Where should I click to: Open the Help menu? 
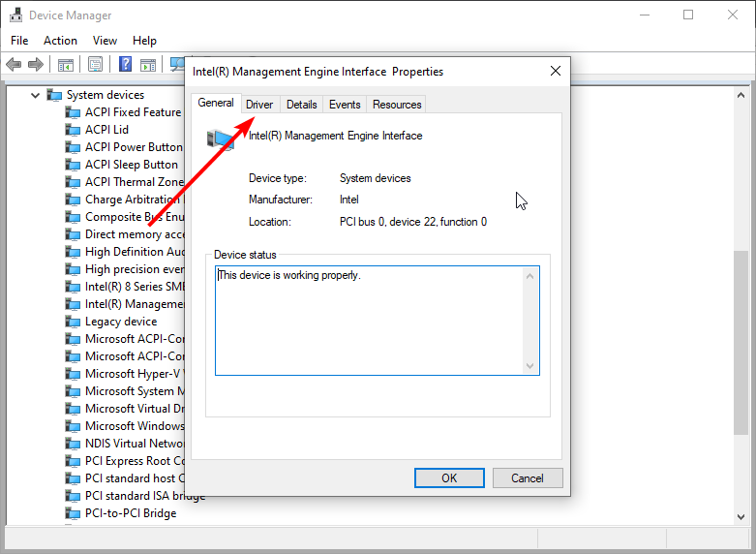(144, 41)
